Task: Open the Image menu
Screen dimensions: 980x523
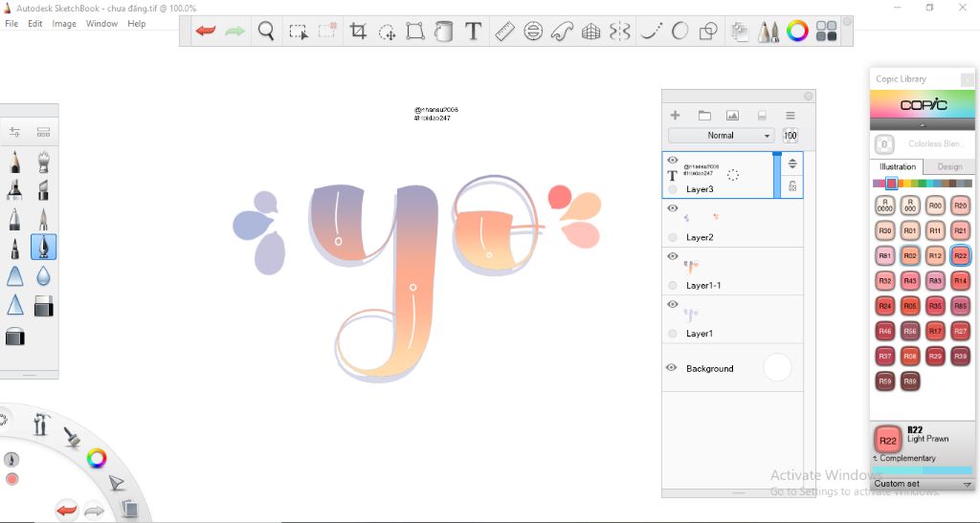Action: click(x=64, y=24)
